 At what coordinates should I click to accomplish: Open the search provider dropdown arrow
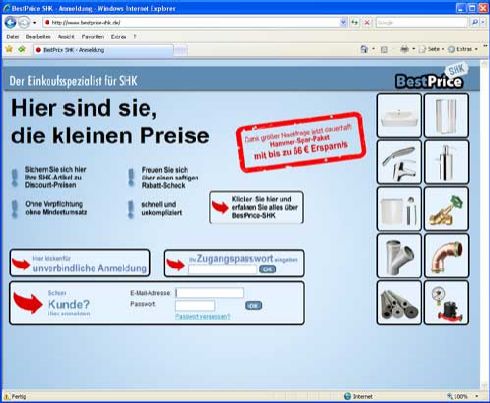(483, 23)
